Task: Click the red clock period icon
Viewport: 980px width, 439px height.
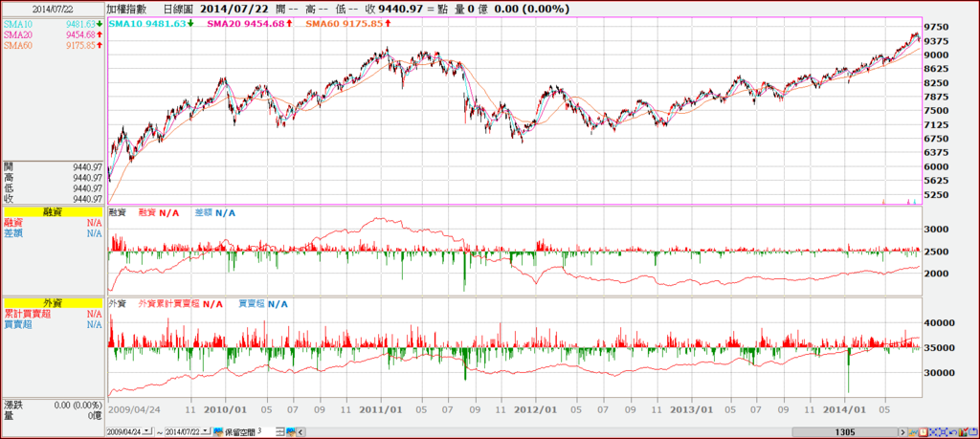Action: (x=924, y=432)
